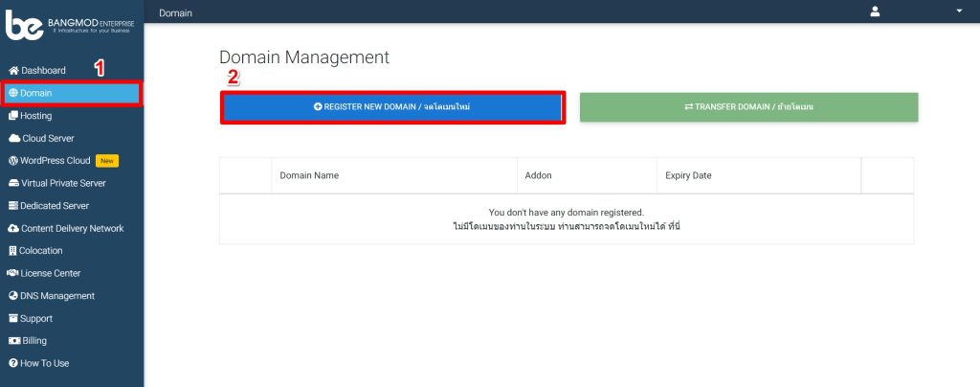Click the How To Use question icon
The height and width of the screenshot is (387, 980).
pyautogui.click(x=13, y=364)
